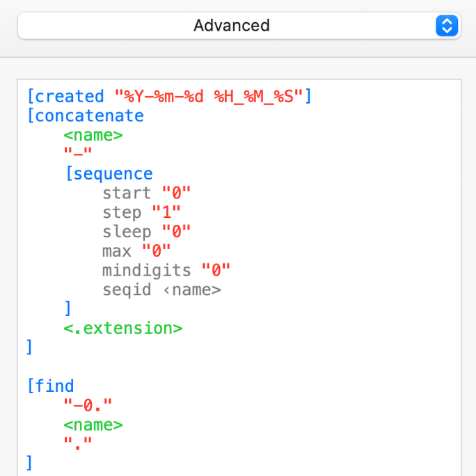The height and width of the screenshot is (476, 476).
Task: Click the [find keyword
Action: point(50,386)
